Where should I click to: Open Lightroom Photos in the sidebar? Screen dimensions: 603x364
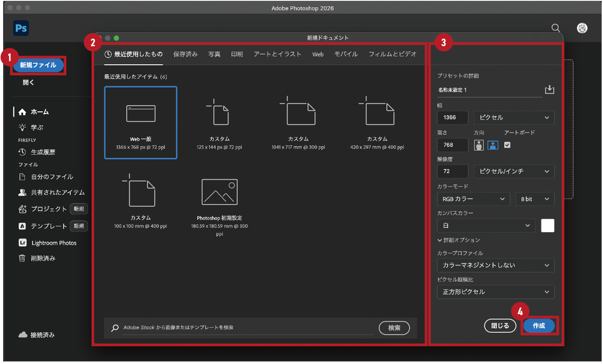(48, 243)
